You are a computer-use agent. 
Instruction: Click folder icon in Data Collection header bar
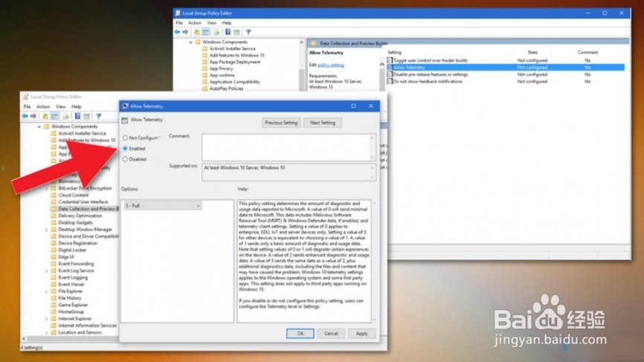pyautogui.click(x=314, y=43)
